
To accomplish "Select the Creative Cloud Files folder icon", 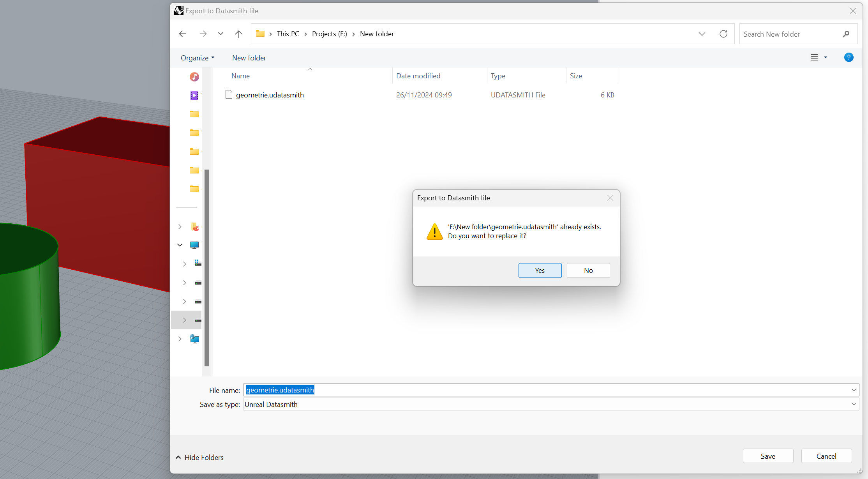I will pos(195,226).
